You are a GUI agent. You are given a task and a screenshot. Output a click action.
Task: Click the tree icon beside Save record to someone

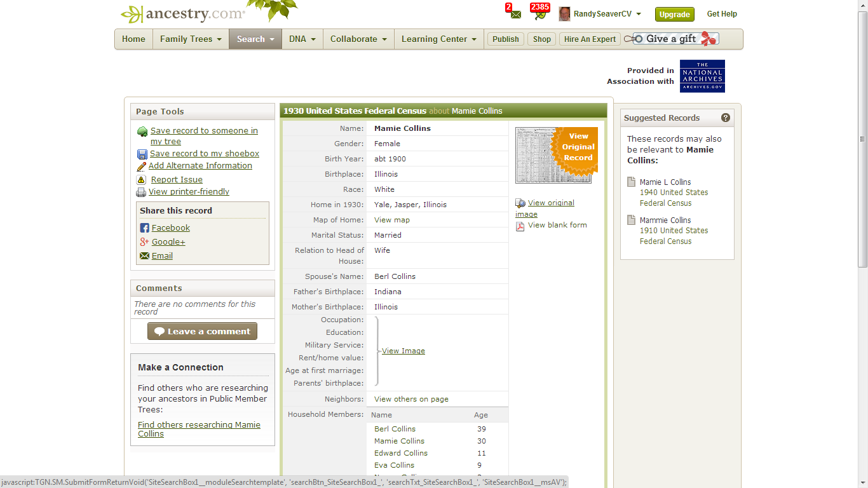click(142, 132)
